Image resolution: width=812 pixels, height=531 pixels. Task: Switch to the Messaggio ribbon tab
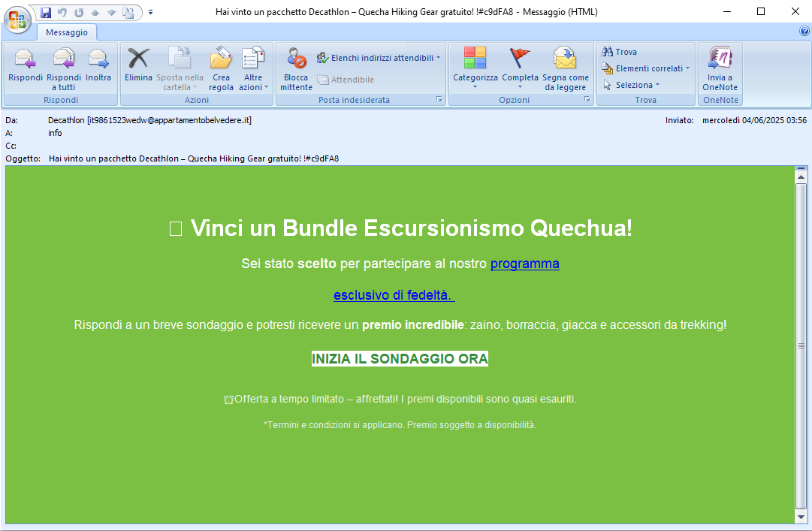pos(67,32)
